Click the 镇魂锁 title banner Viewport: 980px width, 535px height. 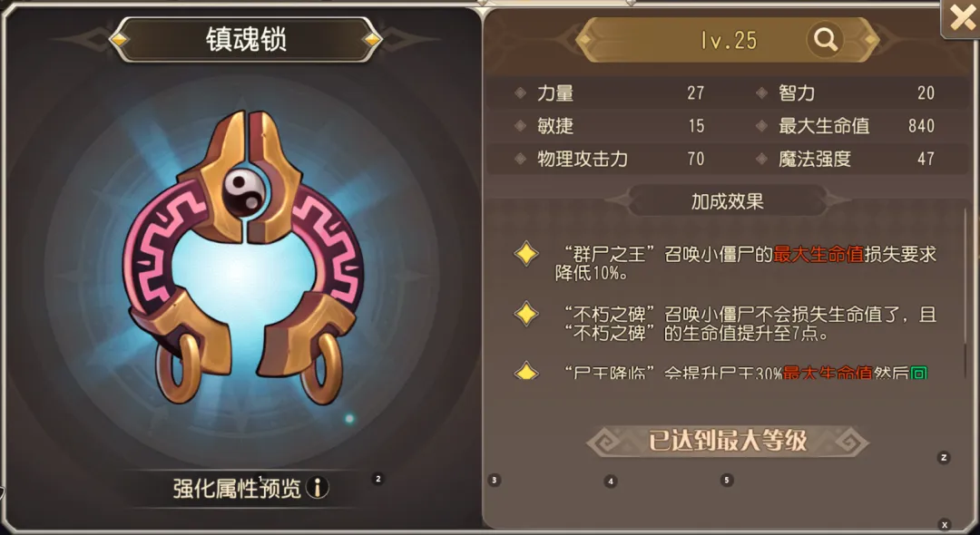tap(246, 39)
